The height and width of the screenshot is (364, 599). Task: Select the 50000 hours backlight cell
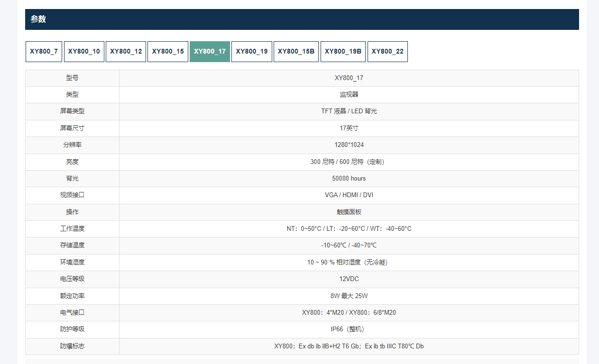pyautogui.click(x=349, y=179)
